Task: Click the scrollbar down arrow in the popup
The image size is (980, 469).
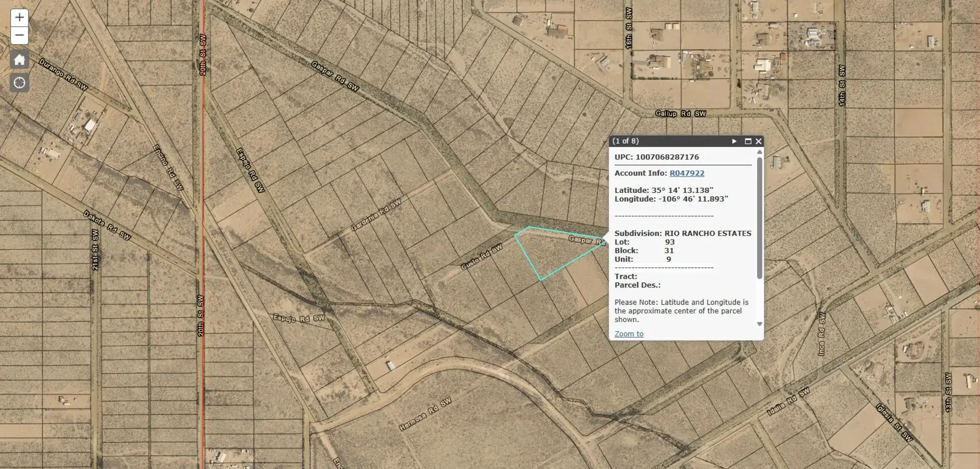Action: click(759, 323)
